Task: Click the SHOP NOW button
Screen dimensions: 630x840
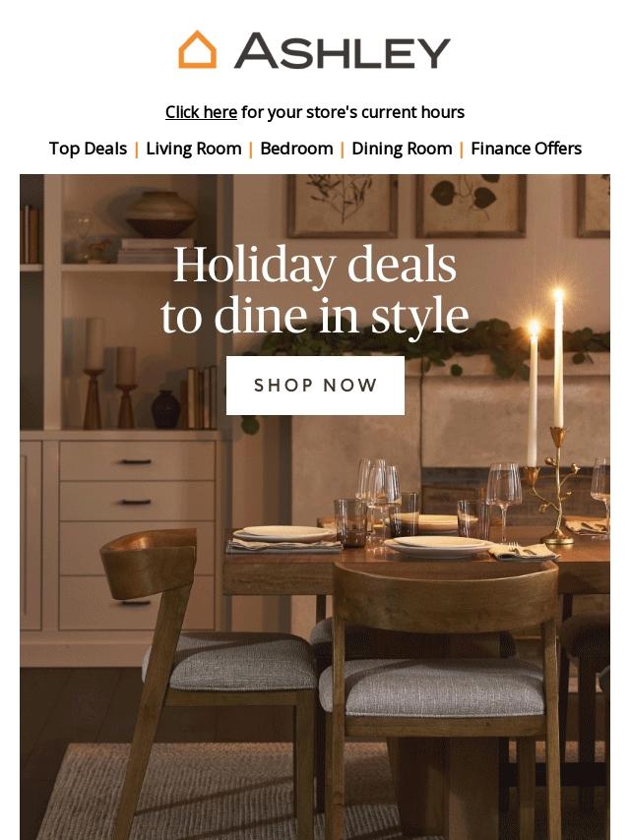Action: (x=315, y=386)
